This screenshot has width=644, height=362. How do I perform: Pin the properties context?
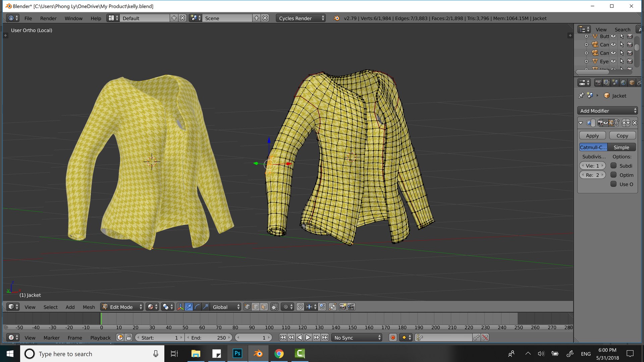coord(581,96)
